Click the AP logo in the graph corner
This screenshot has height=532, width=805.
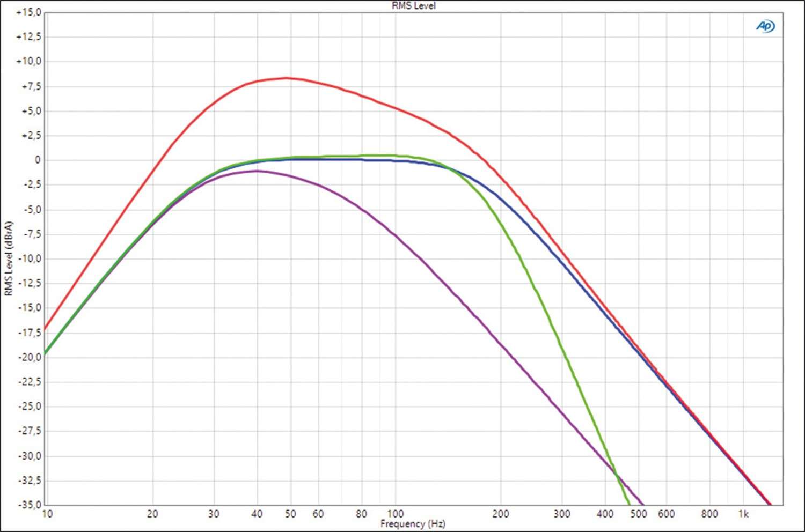pos(765,26)
